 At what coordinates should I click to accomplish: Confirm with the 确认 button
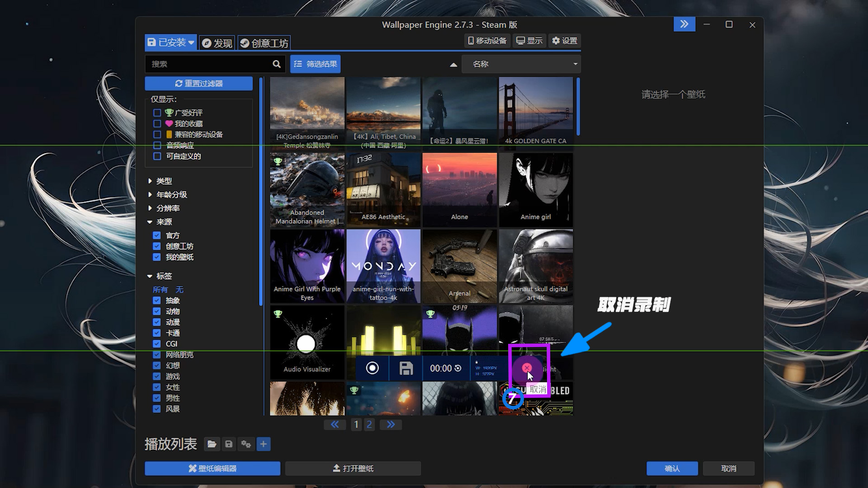tap(672, 469)
